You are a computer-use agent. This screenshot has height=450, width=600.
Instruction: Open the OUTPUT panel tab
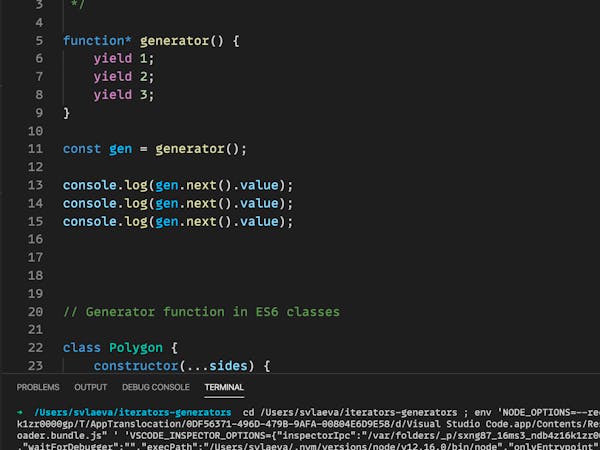tap(91, 387)
